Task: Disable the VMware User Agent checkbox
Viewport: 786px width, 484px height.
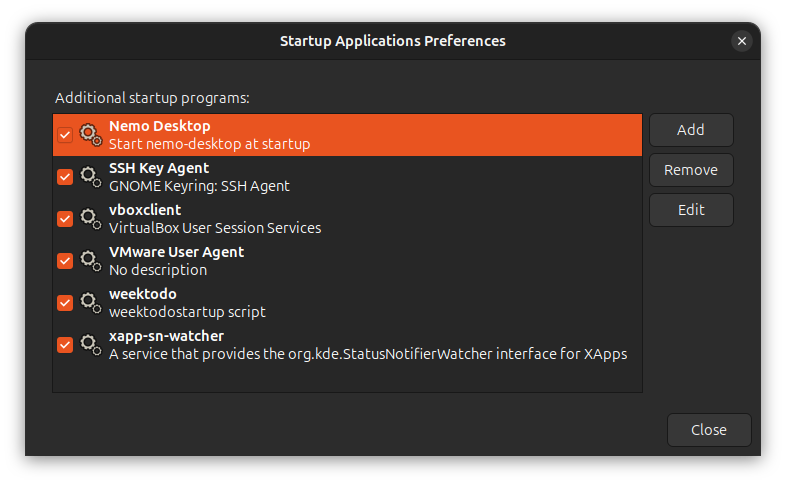Action: (65, 261)
